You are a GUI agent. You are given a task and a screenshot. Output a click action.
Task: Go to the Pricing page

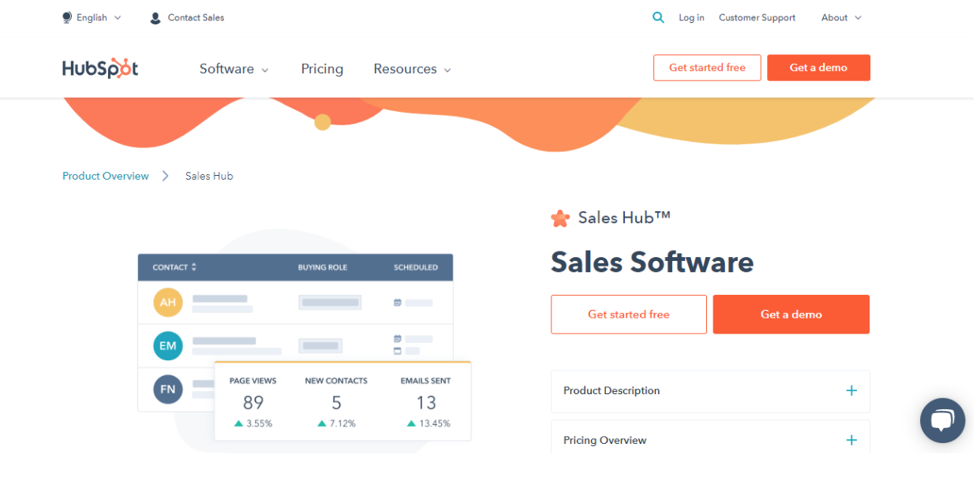pos(322,69)
